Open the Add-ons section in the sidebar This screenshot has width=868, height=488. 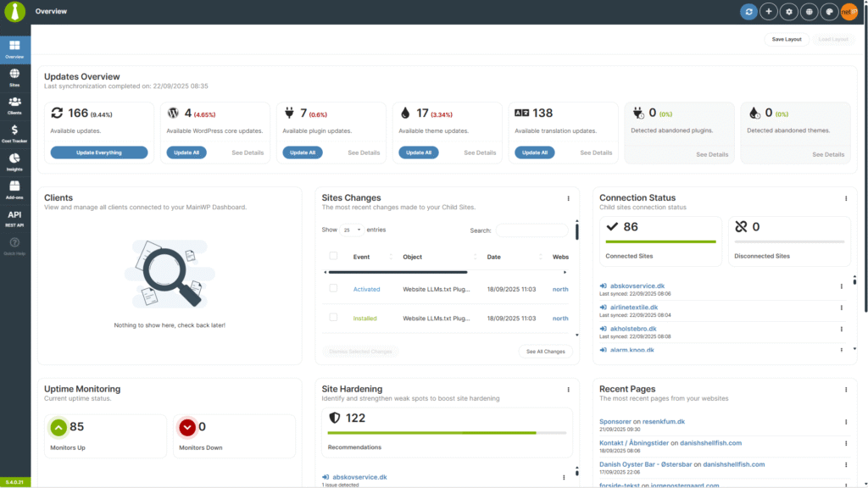pyautogui.click(x=14, y=188)
